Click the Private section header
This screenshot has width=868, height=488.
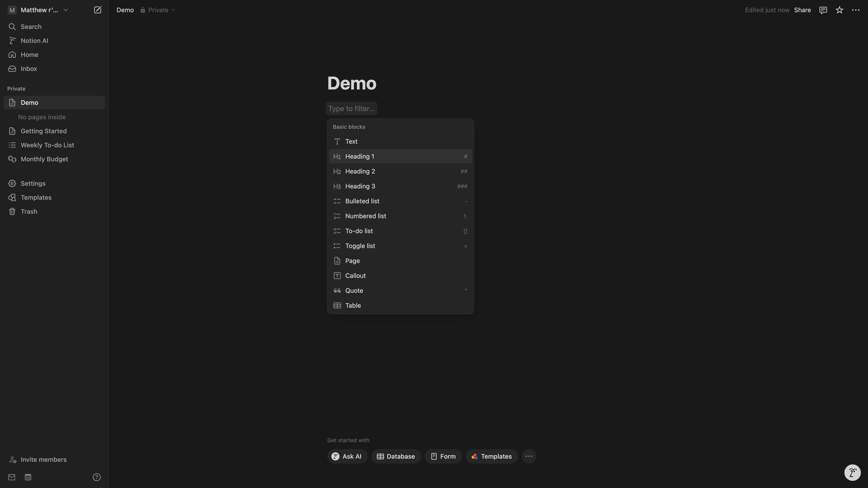pyautogui.click(x=16, y=89)
